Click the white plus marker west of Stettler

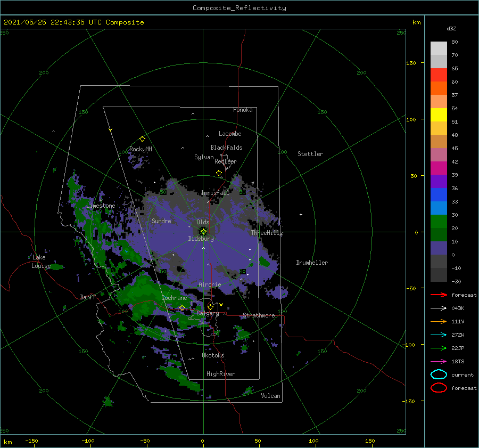click(x=301, y=214)
